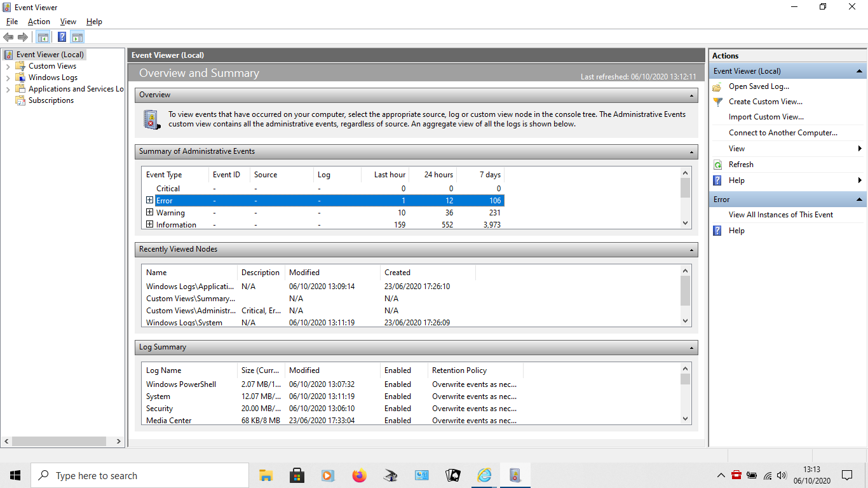
Task: Click the blue Help toolbar icon
Action: click(x=62, y=37)
